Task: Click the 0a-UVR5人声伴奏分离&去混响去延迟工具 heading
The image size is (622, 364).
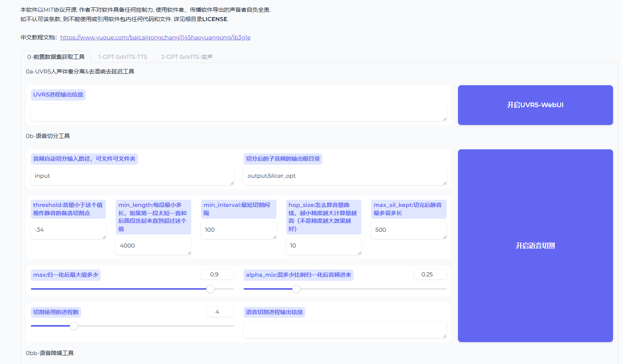Action: coord(80,71)
